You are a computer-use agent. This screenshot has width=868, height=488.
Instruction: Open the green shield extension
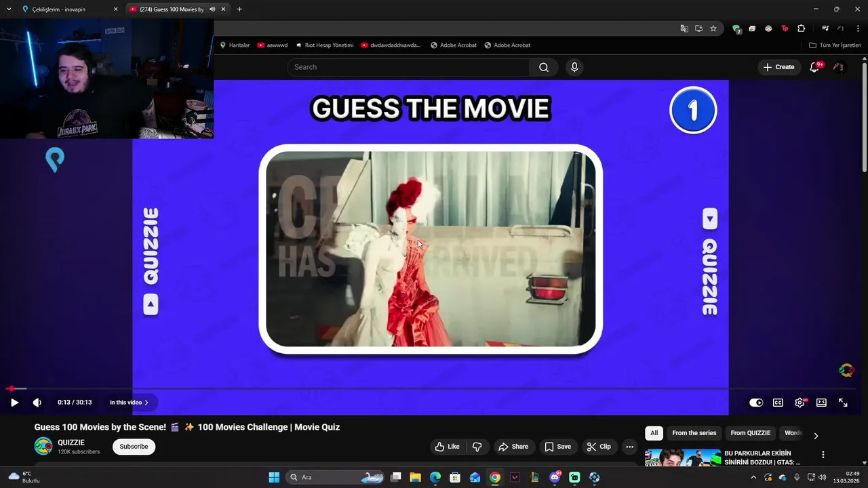pos(736,28)
